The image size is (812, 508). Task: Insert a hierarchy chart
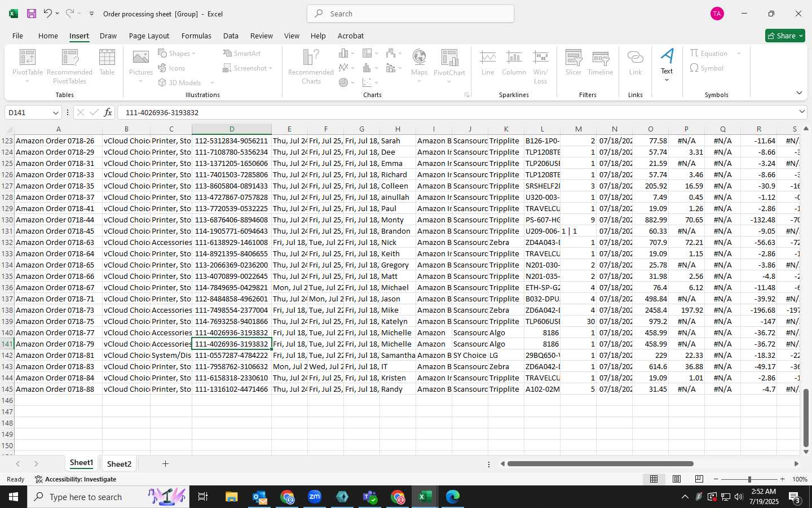coord(370,53)
